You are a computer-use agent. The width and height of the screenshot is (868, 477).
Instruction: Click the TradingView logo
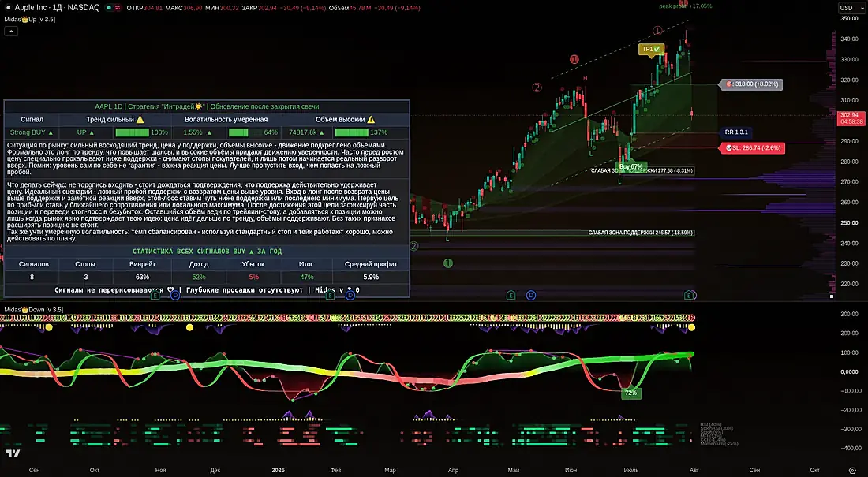[13, 454]
